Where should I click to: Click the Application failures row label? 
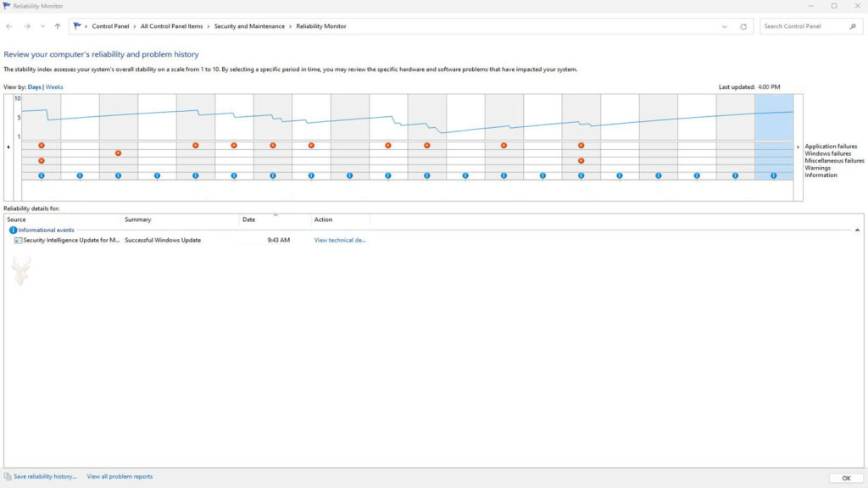pos(831,146)
